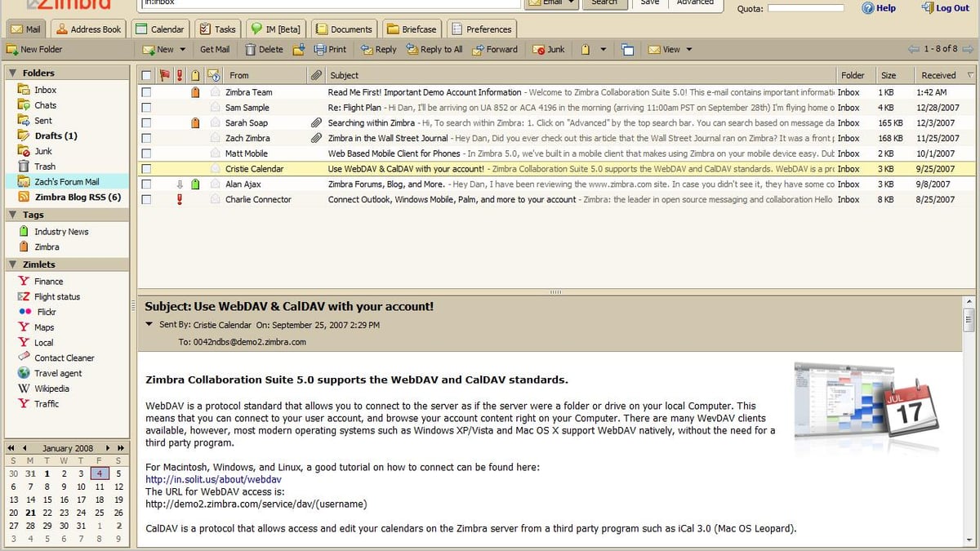Collapse the Folders section

point(13,73)
